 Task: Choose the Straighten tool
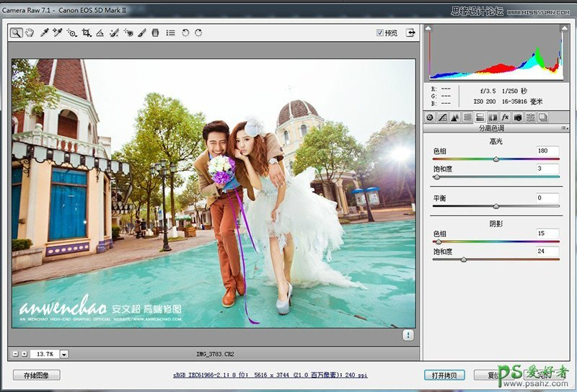100,32
